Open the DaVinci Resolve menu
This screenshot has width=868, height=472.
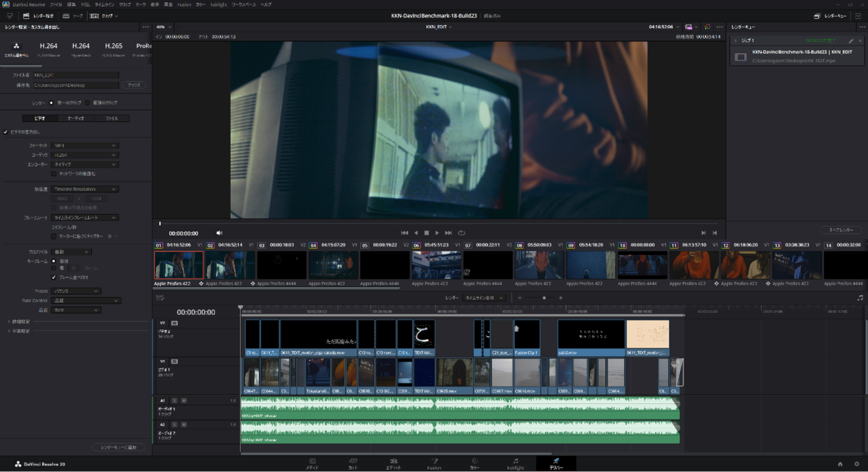28,4
